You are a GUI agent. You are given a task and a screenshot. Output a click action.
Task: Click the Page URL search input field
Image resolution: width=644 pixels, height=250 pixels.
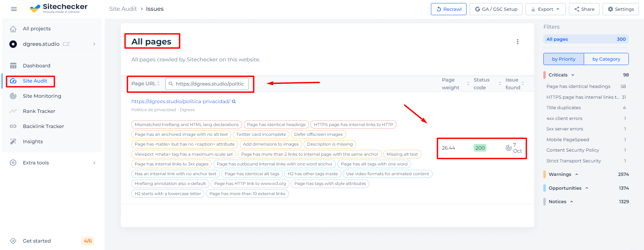[x=207, y=84]
